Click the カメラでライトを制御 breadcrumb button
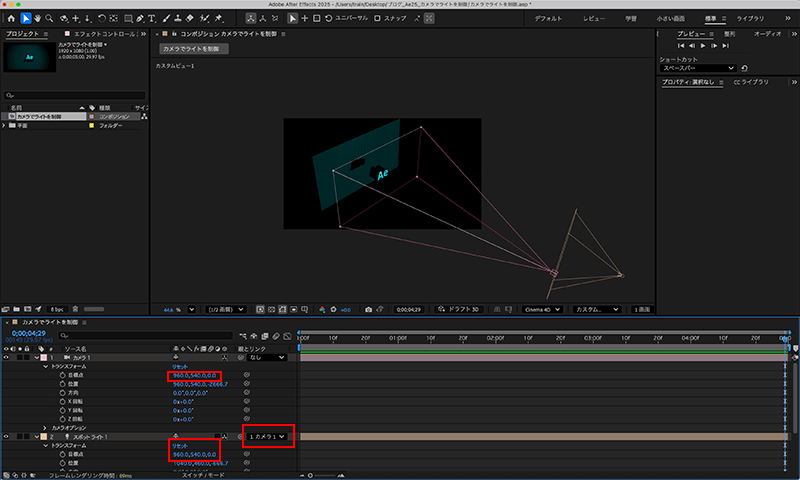Screen dimensions: 800x480 coord(194,48)
